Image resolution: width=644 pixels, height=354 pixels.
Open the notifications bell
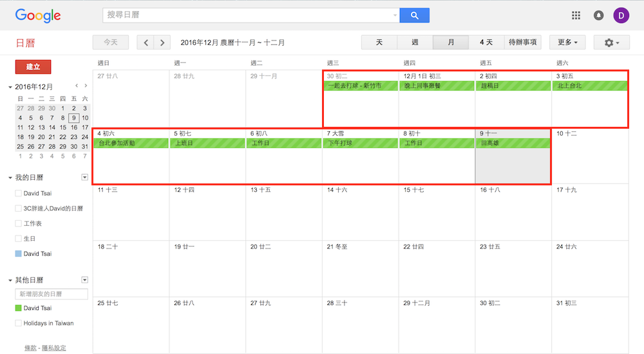point(598,15)
